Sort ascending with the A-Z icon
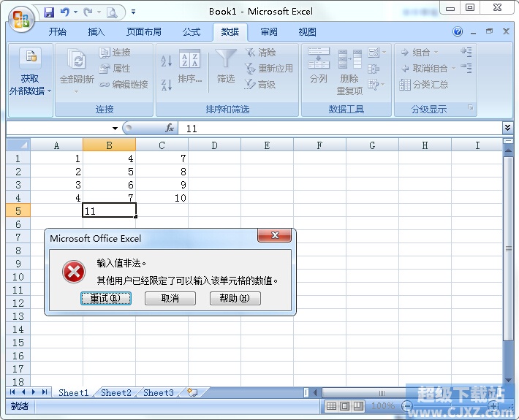 (x=167, y=61)
